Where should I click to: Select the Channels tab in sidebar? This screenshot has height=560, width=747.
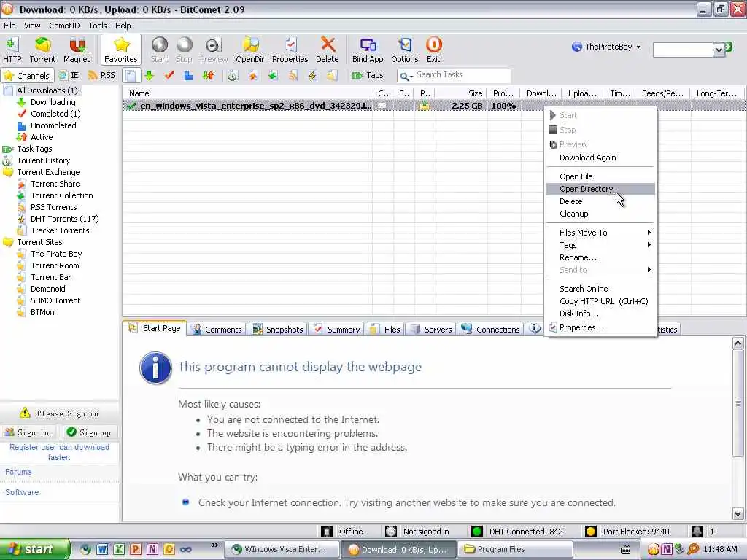(27, 75)
